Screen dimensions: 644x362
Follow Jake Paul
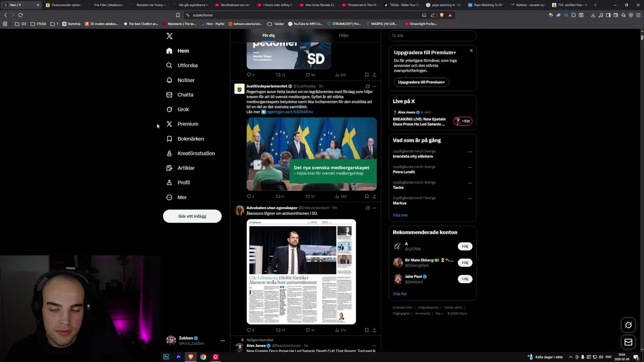[x=465, y=279]
